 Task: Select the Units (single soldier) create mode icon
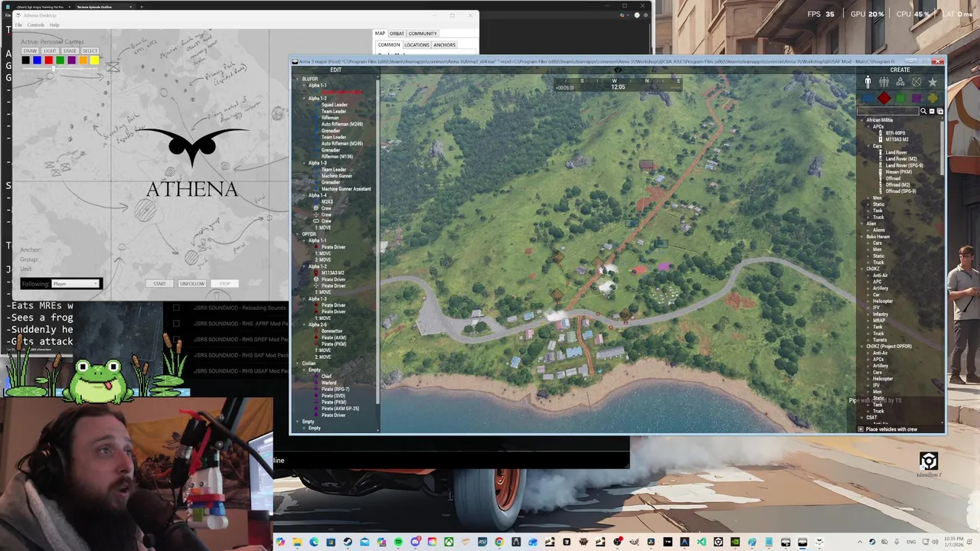[x=868, y=82]
